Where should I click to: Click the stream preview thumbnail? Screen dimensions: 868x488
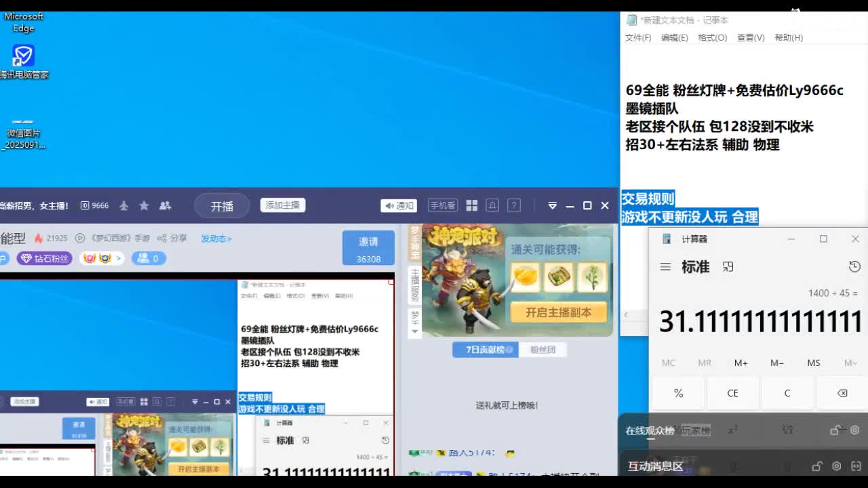[197, 377]
